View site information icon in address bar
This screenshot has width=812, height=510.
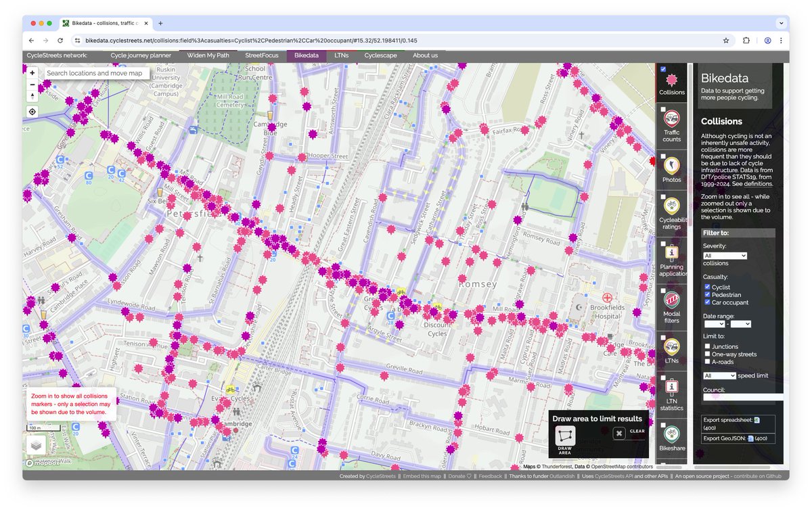[x=77, y=41]
